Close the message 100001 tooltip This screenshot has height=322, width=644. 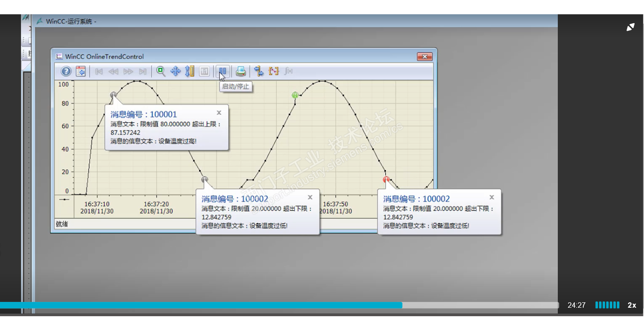click(219, 113)
